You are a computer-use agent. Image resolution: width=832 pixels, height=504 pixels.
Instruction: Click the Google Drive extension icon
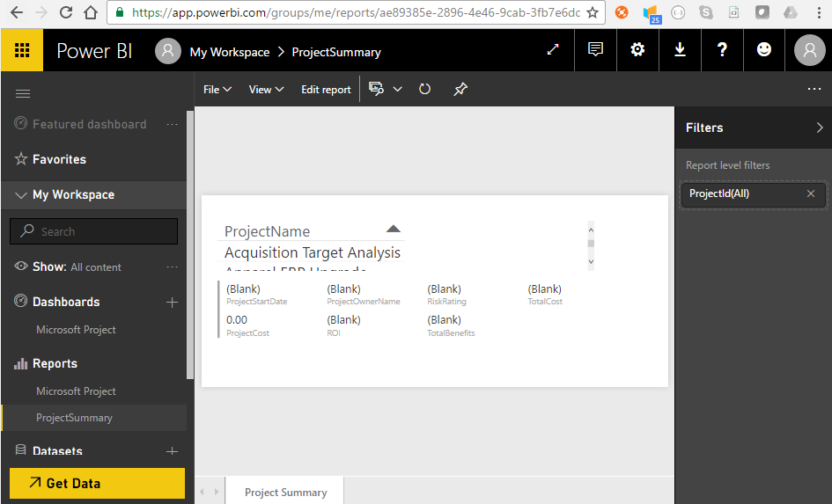(x=790, y=11)
